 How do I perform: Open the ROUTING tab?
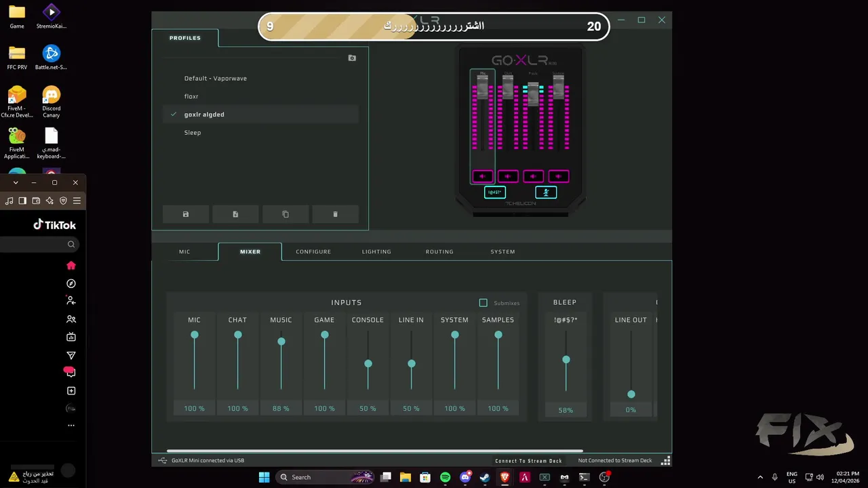click(439, 251)
